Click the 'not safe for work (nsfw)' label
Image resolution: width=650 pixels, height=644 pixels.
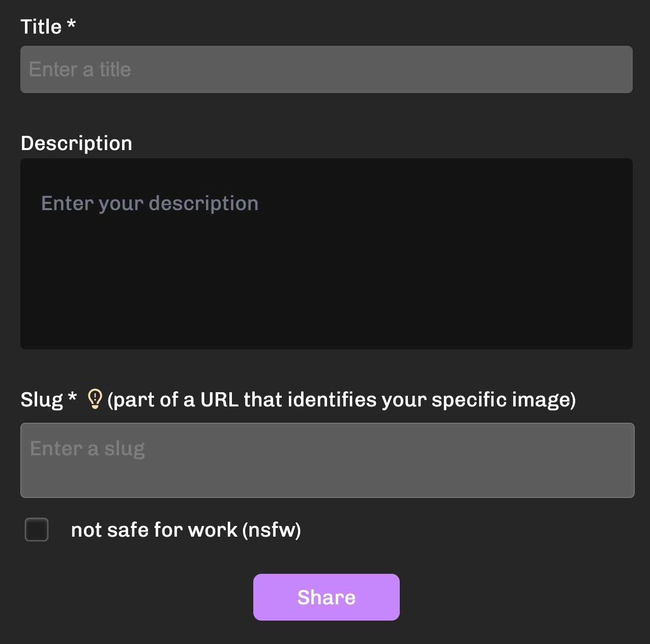click(x=186, y=529)
